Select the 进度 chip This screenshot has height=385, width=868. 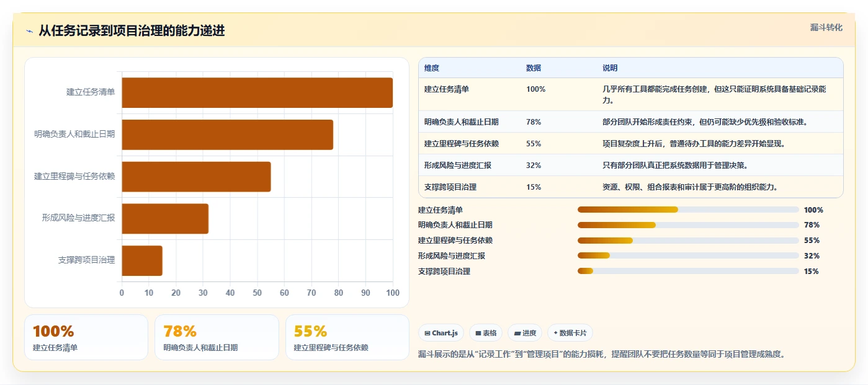click(x=525, y=333)
